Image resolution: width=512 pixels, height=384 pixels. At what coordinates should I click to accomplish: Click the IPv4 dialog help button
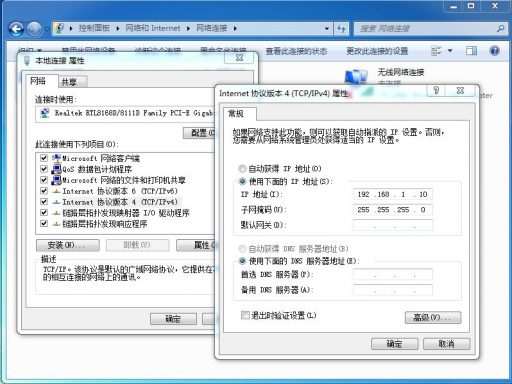click(x=436, y=90)
